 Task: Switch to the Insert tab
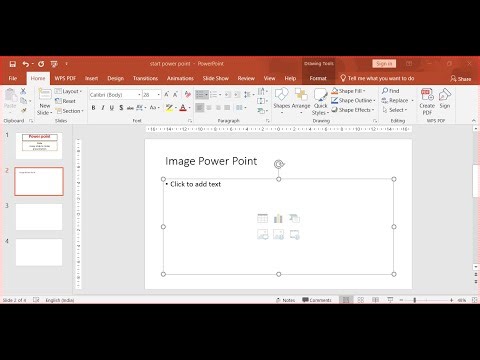pos(91,78)
